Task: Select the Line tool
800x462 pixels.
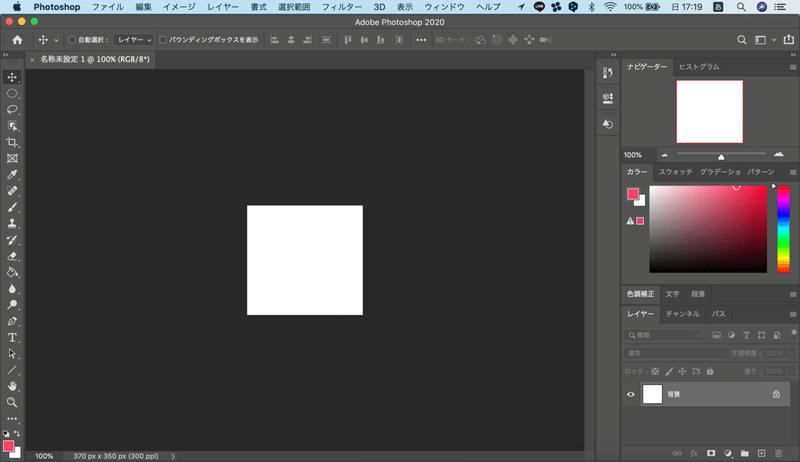Action: point(12,370)
